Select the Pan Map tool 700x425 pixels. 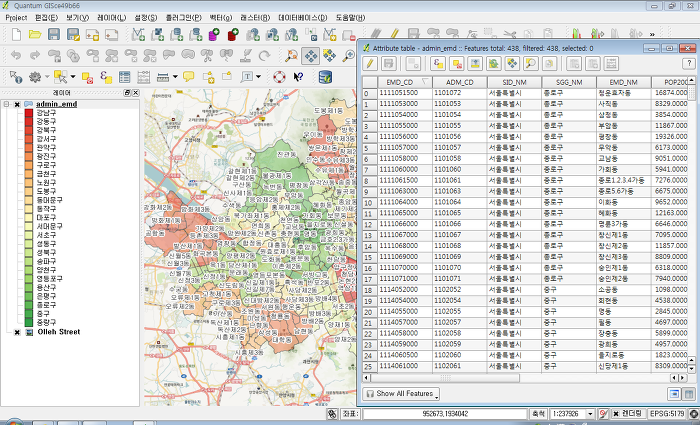click(x=311, y=56)
